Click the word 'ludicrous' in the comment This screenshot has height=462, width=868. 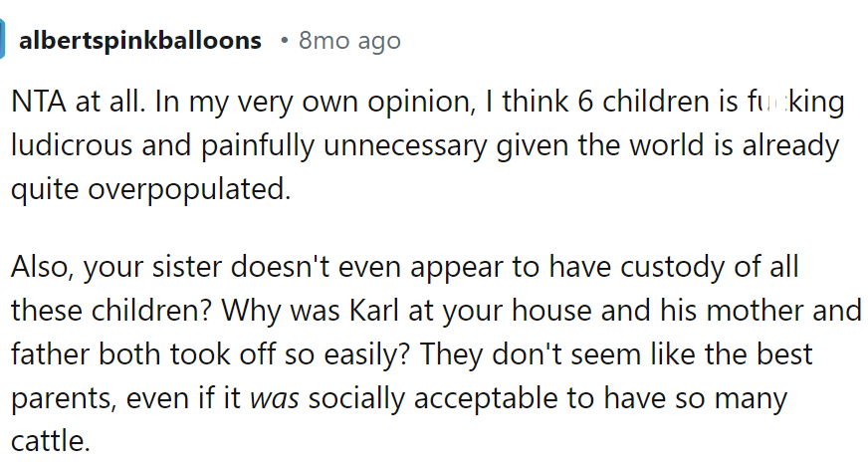pyautogui.click(x=72, y=145)
